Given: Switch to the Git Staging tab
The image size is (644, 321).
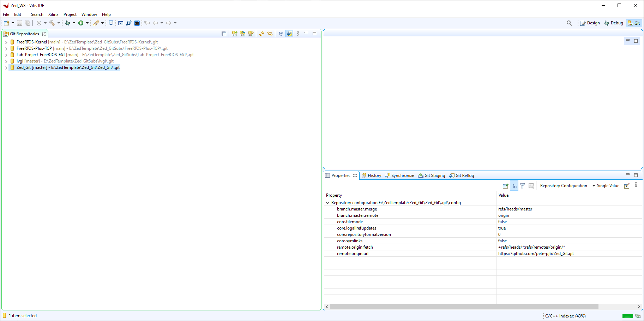Looking at the screenshot, I should (x=432, y=176).
